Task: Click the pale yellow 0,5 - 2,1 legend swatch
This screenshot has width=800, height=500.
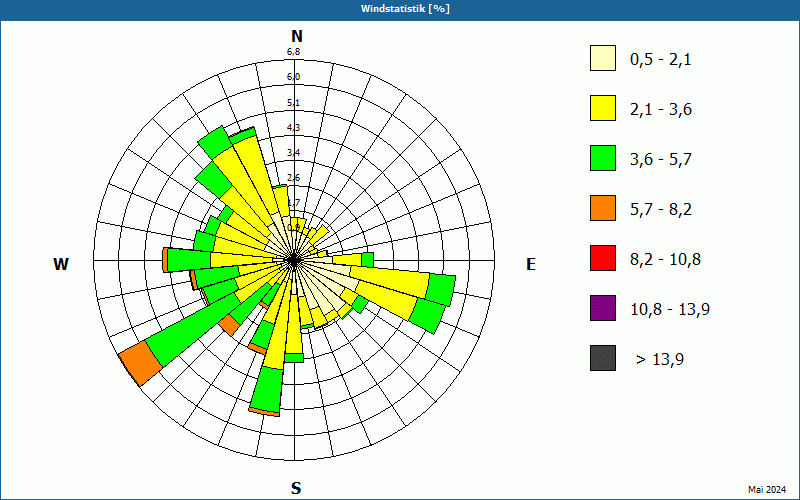Action: pyautogui.click(x=603, y=58)
